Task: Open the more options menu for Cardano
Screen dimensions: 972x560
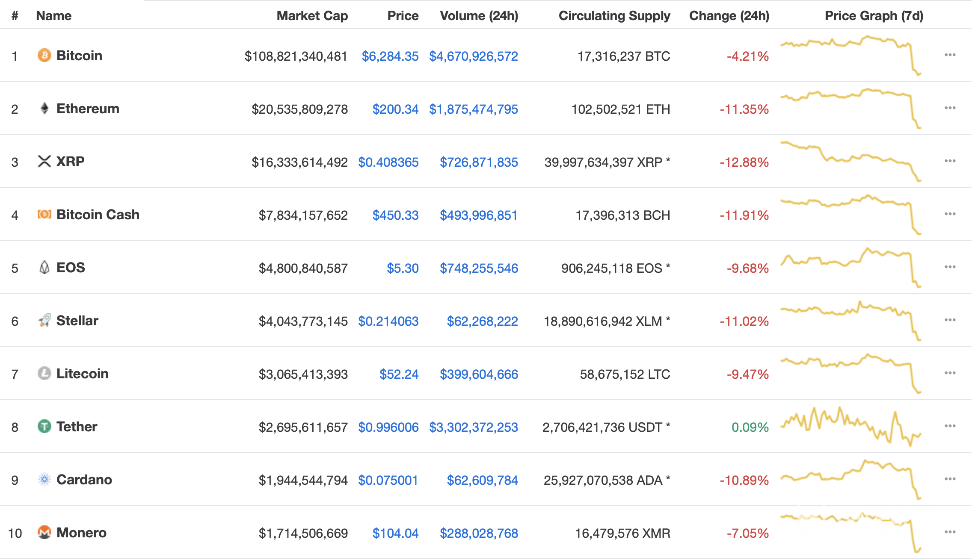Action: tap(950, 479)
